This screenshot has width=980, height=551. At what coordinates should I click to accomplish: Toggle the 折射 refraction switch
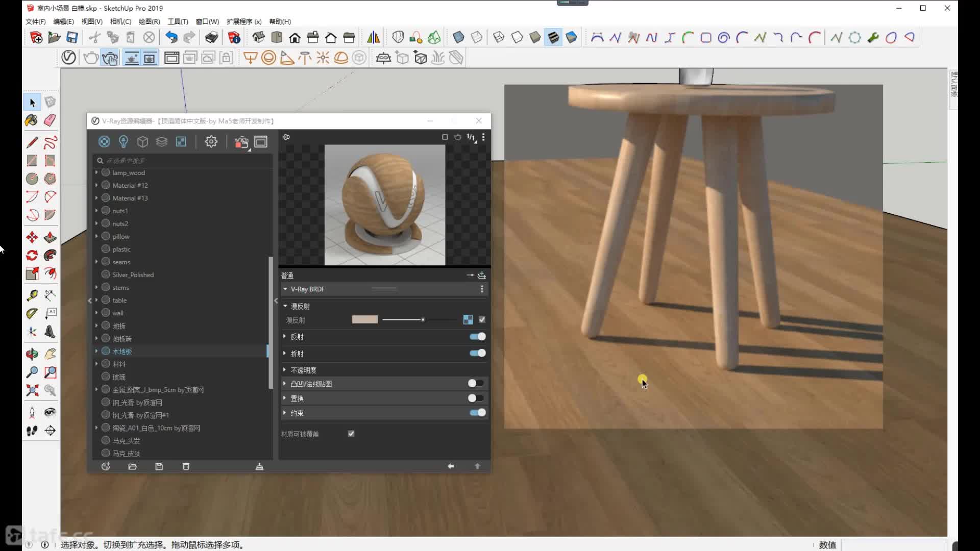coord(478,353)
